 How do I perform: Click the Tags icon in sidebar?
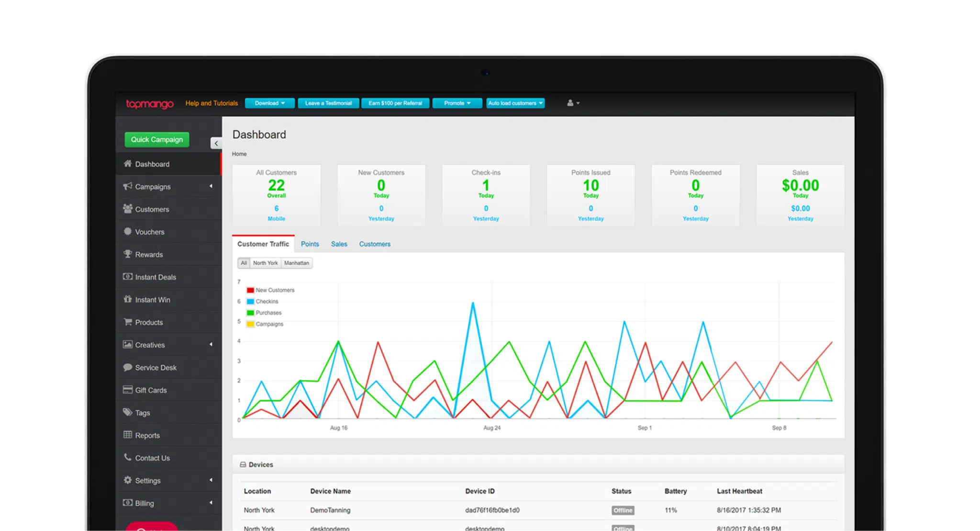tap(127, 412)
